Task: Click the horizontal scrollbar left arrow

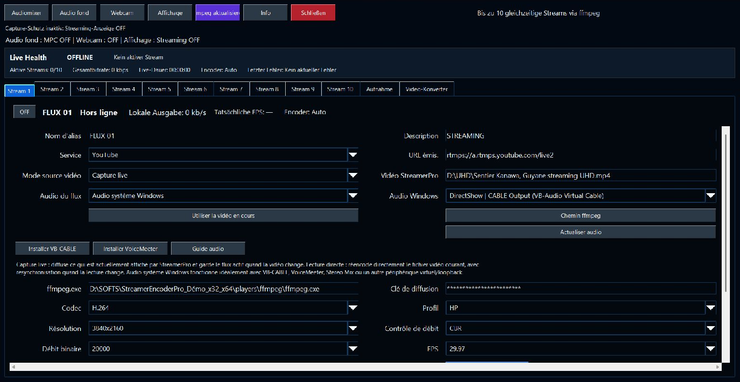Action: click(x=13, y=367)
